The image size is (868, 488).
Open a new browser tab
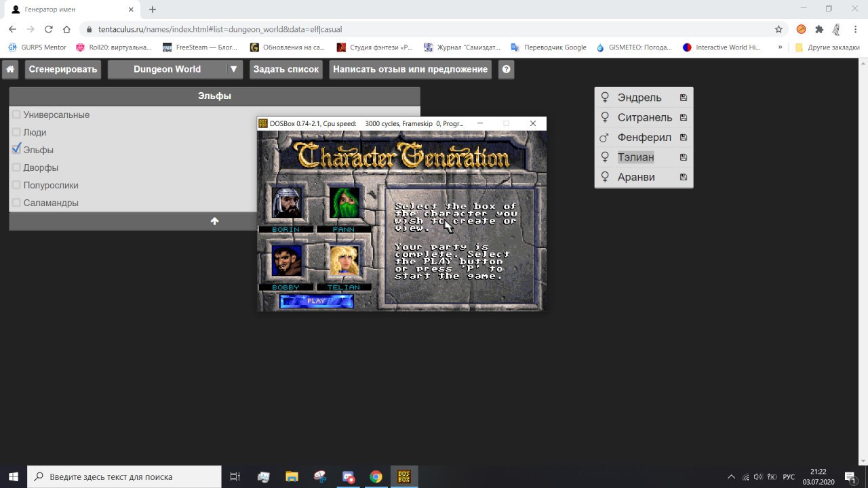pyautogui.click(x=153, y=9)
